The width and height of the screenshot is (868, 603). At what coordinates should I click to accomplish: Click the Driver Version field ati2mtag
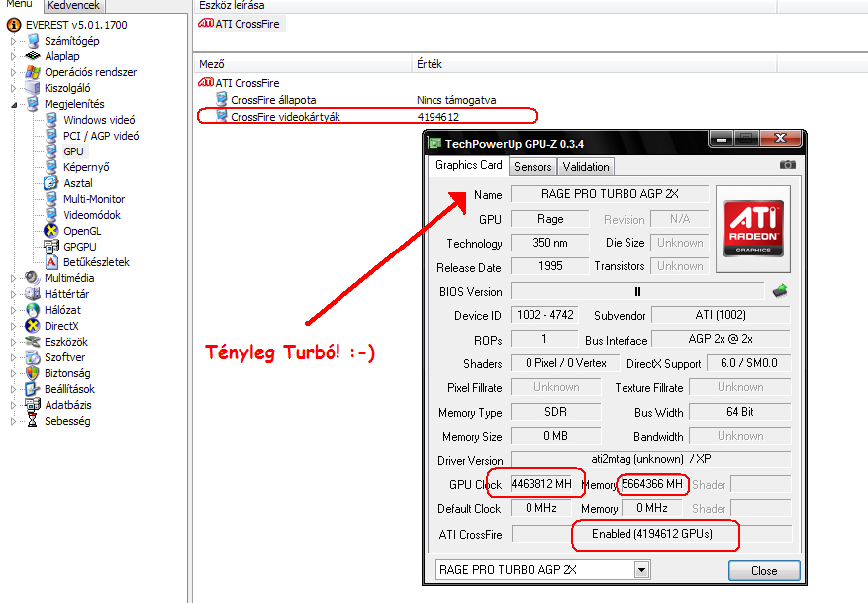[651, 459]
